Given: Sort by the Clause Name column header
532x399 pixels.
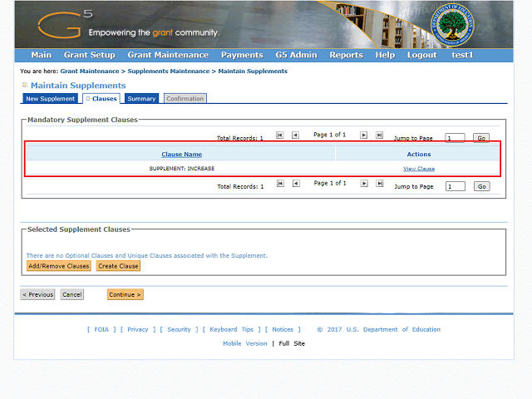Looking at the screenshot, I should click(x=181, y=154).
